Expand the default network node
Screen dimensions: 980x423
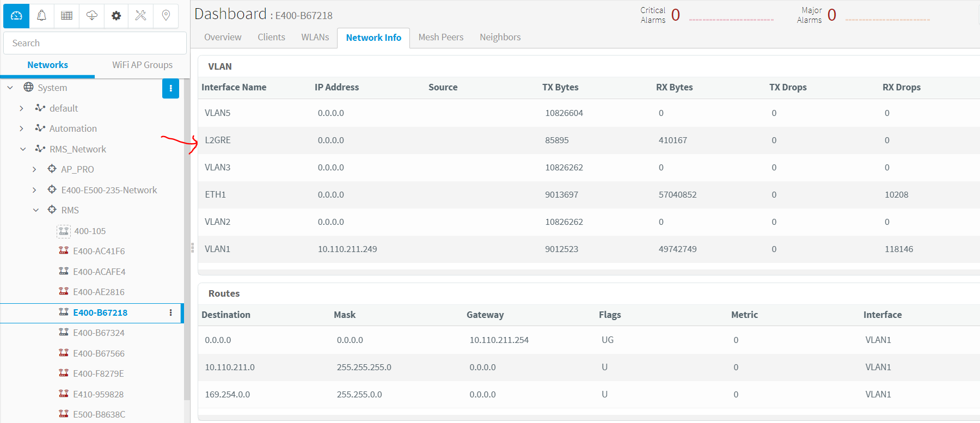click(21, 108)
